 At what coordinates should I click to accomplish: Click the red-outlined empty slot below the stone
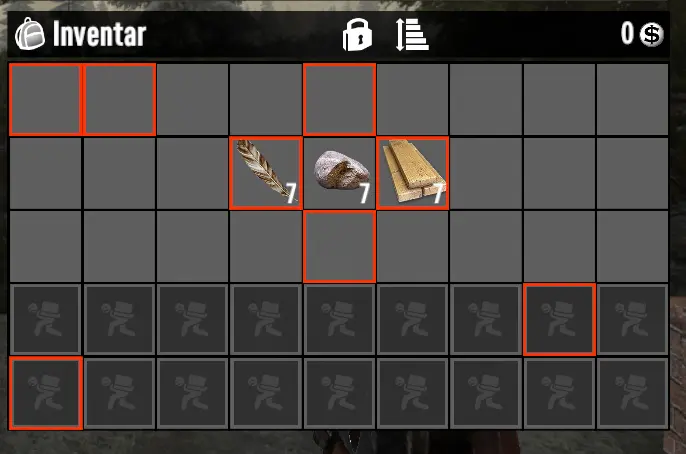pos(340,247)
